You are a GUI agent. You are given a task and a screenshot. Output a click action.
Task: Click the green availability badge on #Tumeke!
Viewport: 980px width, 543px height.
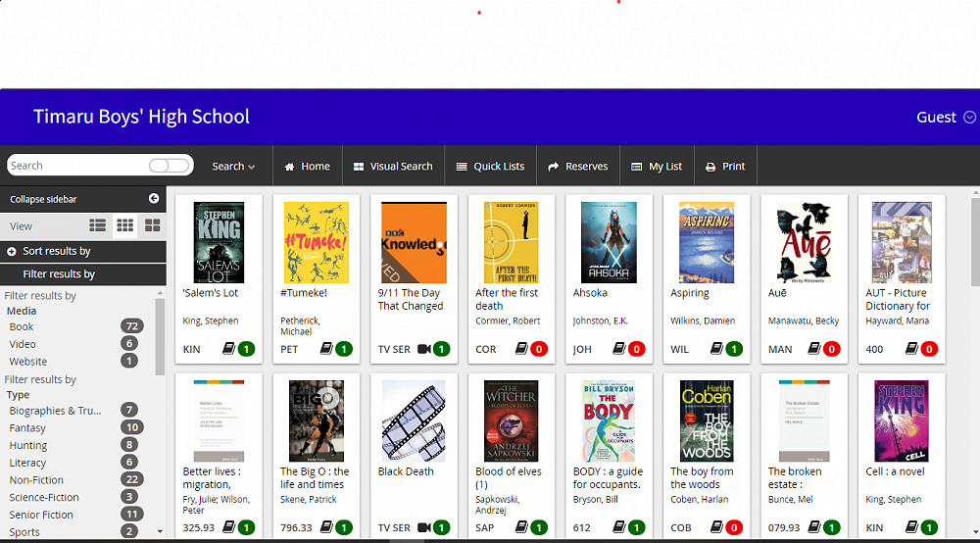tap(344, 349)
